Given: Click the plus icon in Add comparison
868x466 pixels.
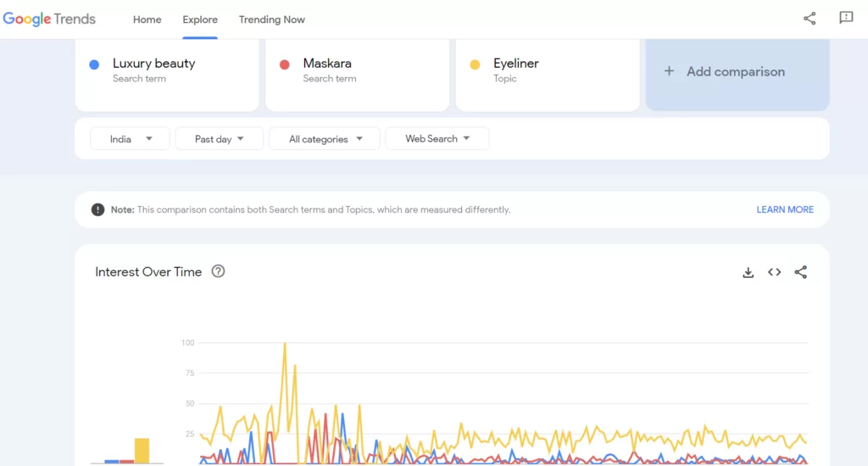Looking at the screenshot, I should (670, 71).
